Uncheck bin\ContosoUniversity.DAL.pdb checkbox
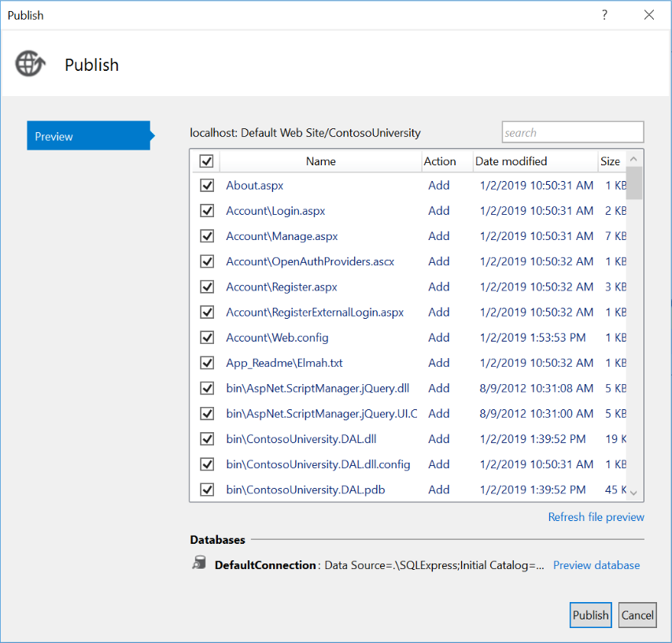The height and width of the screenshot is (643, 672). (206, 489)
